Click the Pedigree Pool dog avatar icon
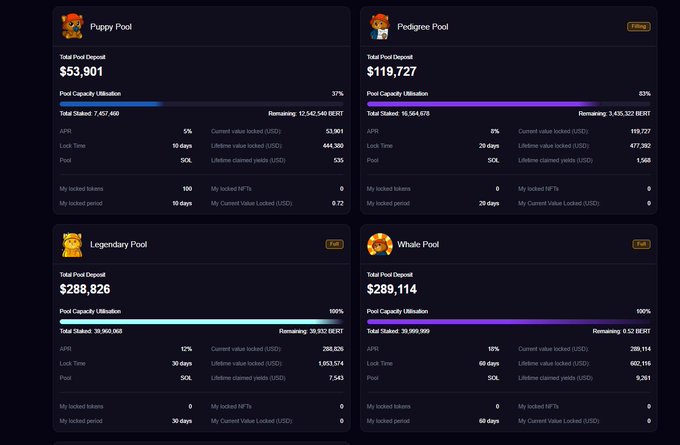 coord(379,26)
